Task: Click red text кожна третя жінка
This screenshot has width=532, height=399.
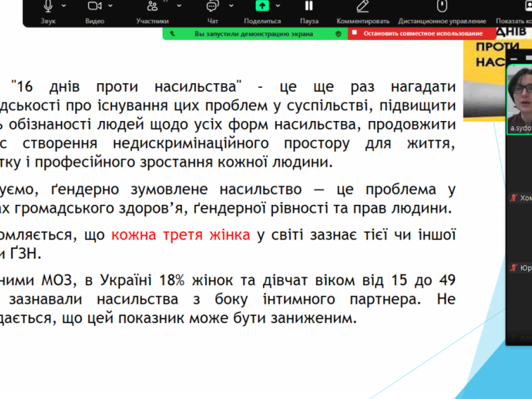Action: 180,235
